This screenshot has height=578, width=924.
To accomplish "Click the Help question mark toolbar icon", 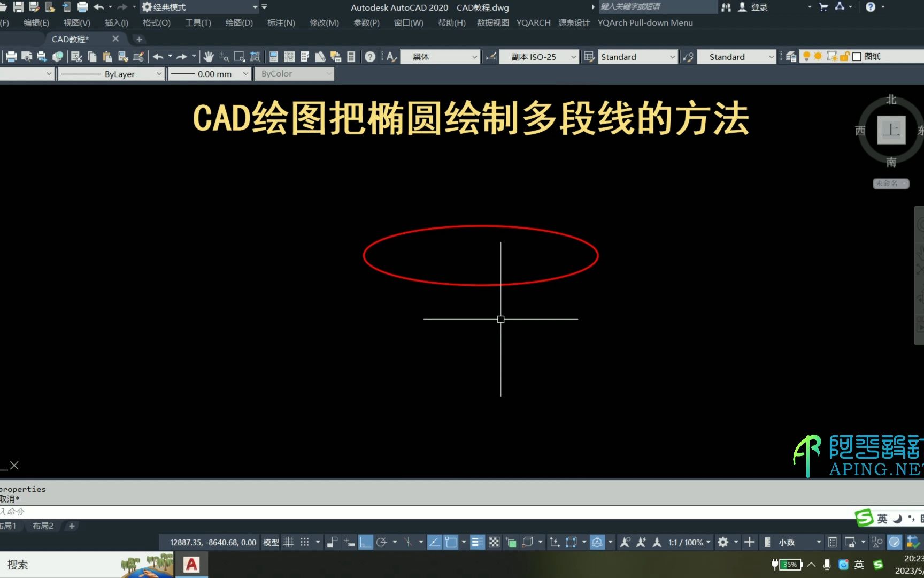I will [x=370, y=57].
